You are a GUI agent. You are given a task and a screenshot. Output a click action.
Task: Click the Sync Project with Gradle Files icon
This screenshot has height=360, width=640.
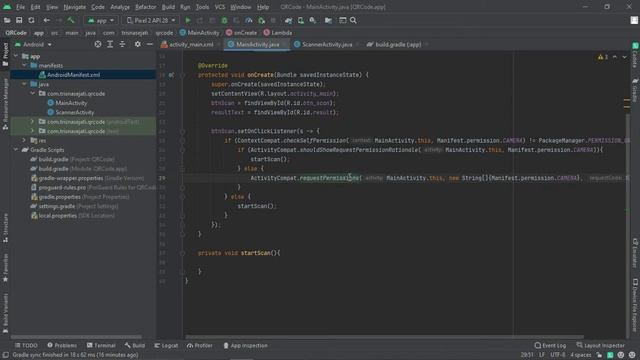(289, 20)
